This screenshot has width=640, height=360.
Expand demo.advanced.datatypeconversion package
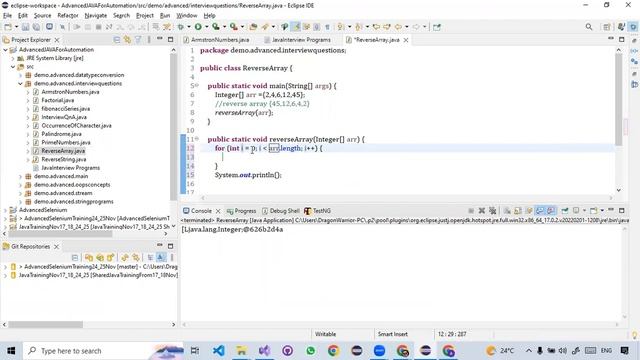20,75
